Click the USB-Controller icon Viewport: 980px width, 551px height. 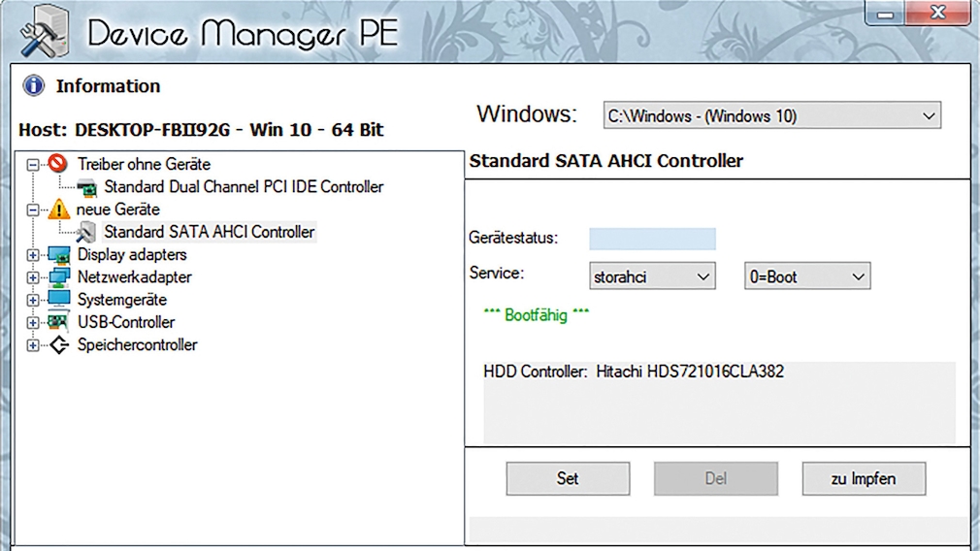tap(58, 322)
